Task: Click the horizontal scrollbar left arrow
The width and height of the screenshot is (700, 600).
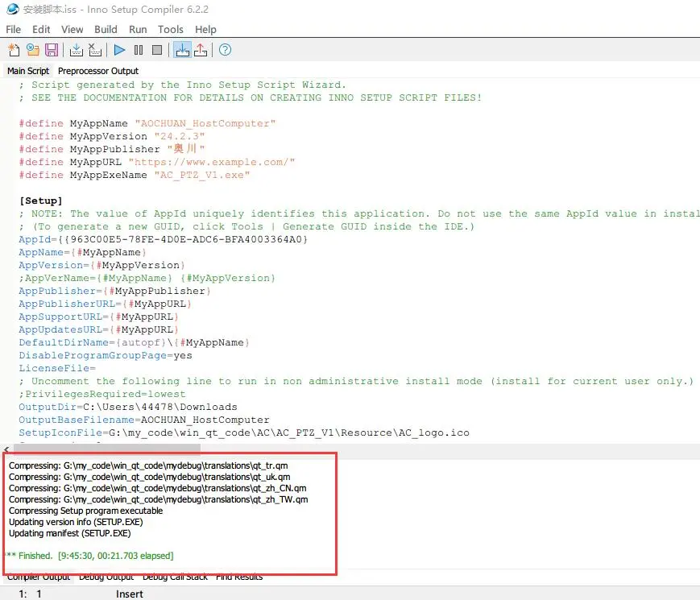Action: click(6, 449)
